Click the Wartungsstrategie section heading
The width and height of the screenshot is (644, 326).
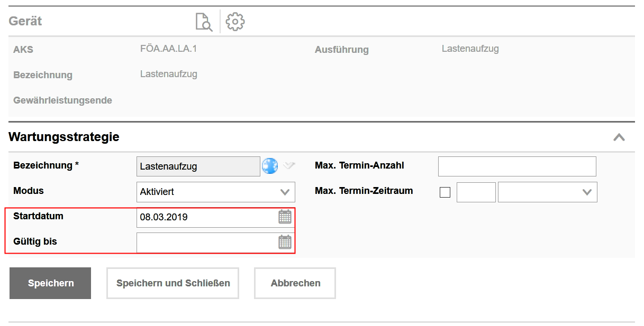64,137
